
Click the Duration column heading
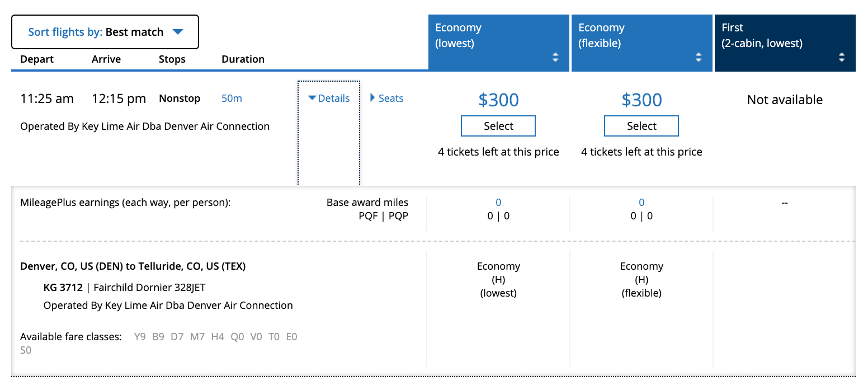[243, 59]
